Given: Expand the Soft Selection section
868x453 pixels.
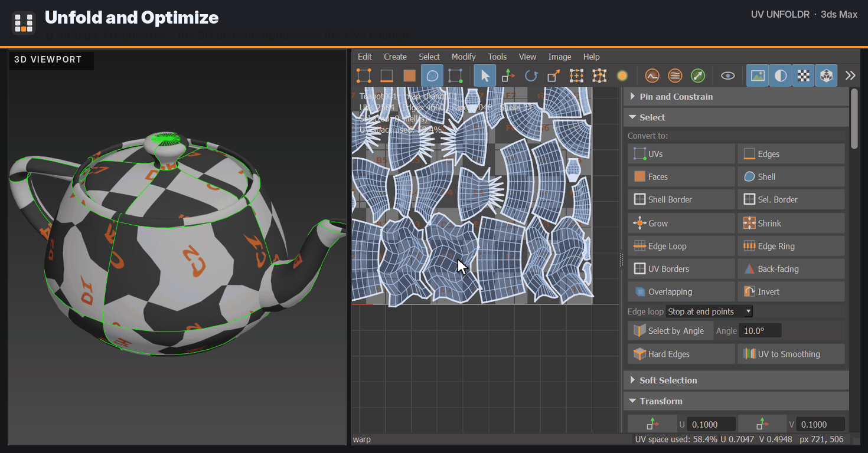Looking at the screenshot, I should click(736, 380).
